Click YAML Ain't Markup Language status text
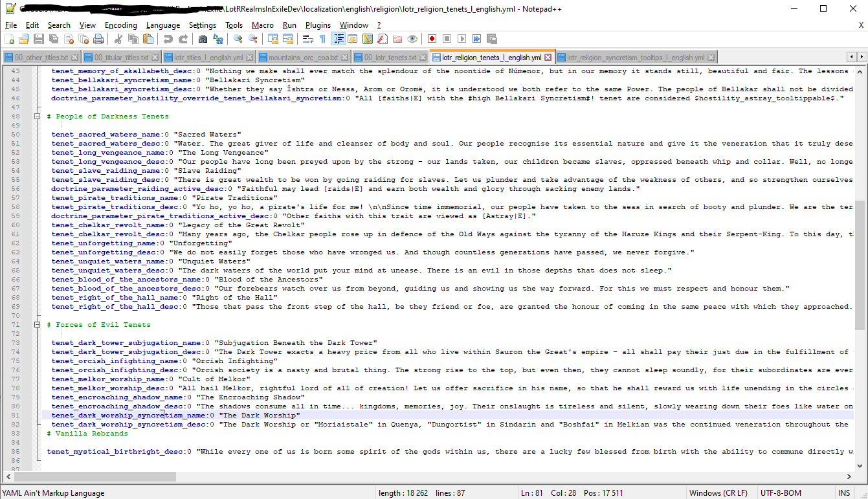 (53, 493)
